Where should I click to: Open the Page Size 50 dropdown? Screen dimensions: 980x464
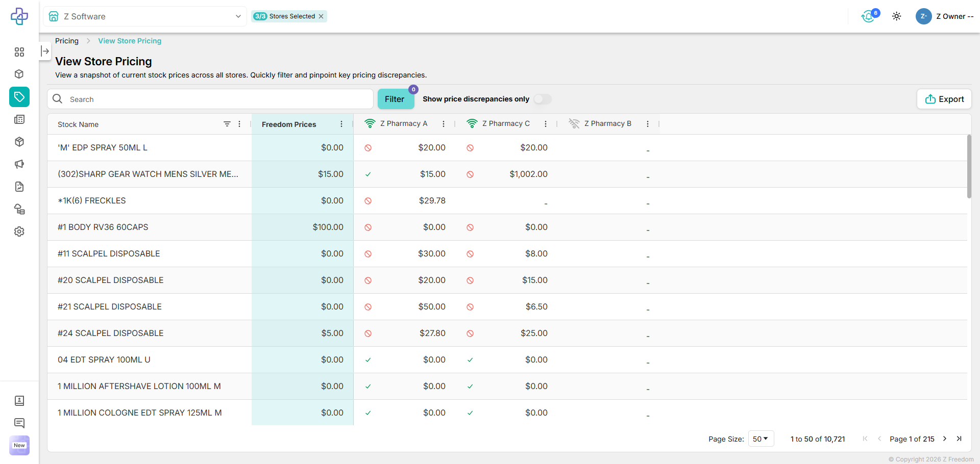point(761,439)
